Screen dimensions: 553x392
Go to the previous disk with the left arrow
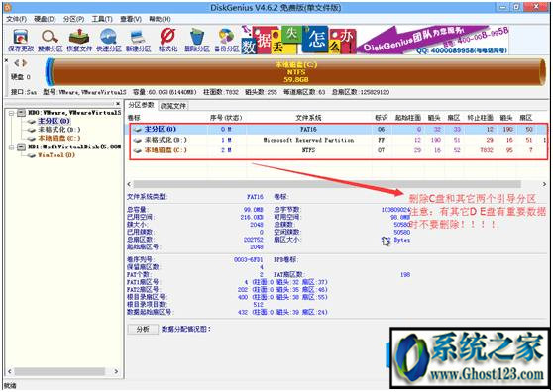pos(16,63)
